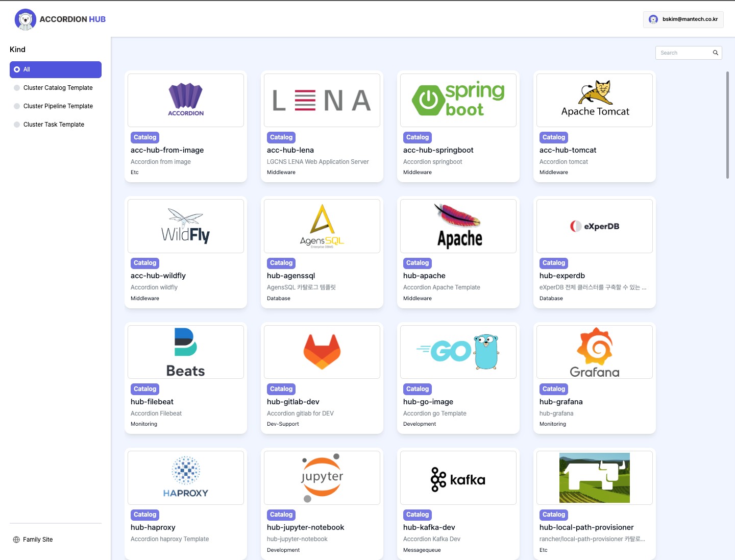Screen dimensions: 735x560
Task: Open hub-grafana catalog title
Action: pos(561,402)
